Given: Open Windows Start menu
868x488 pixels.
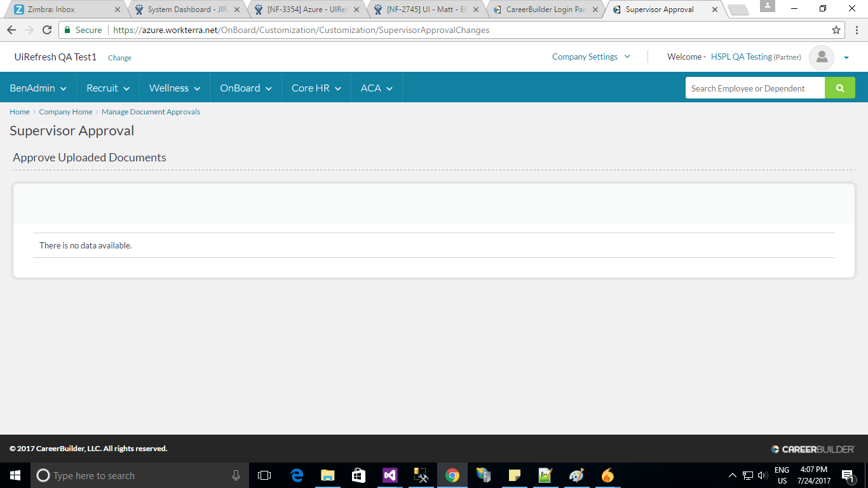Looking at the screenshot, I should (x=15, y=475).
